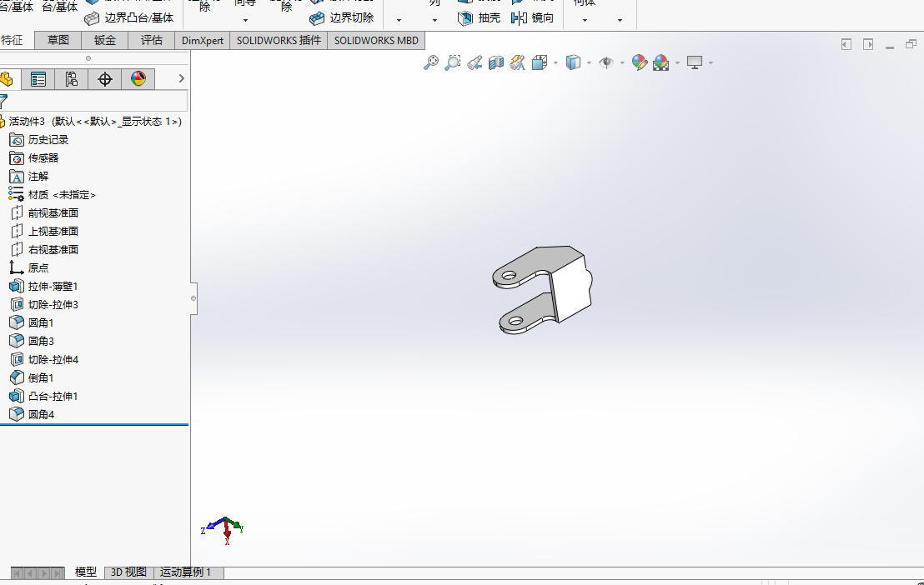Click the View Orientation cube icon
This screenshot has width=924, height=585.
[x=540, y=62]
